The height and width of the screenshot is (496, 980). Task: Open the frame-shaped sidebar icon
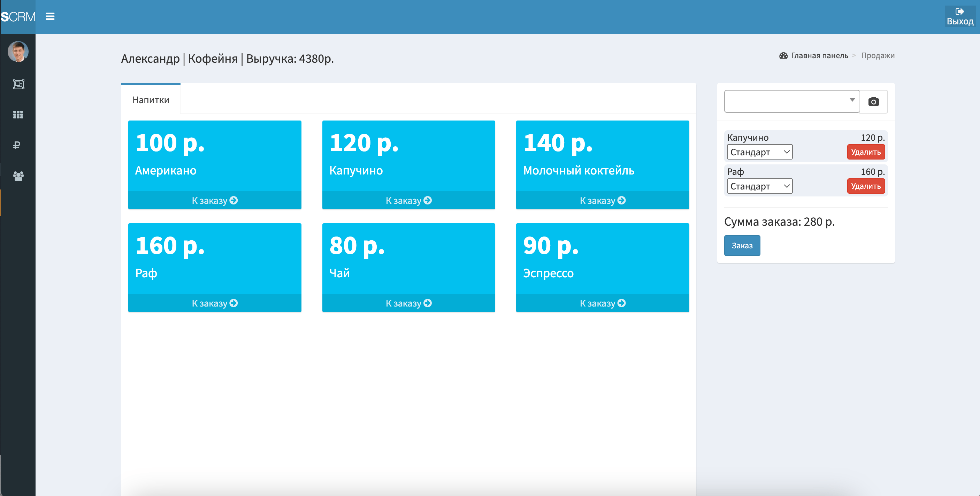tap(18, 84)
